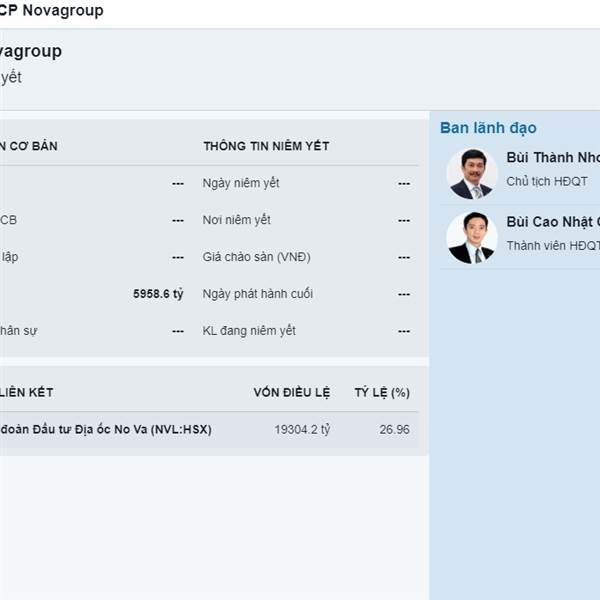Click the THÔNG TIN NIÊM YẾT header
Viewport: 600px width, 600px height.
coord(266,146)
